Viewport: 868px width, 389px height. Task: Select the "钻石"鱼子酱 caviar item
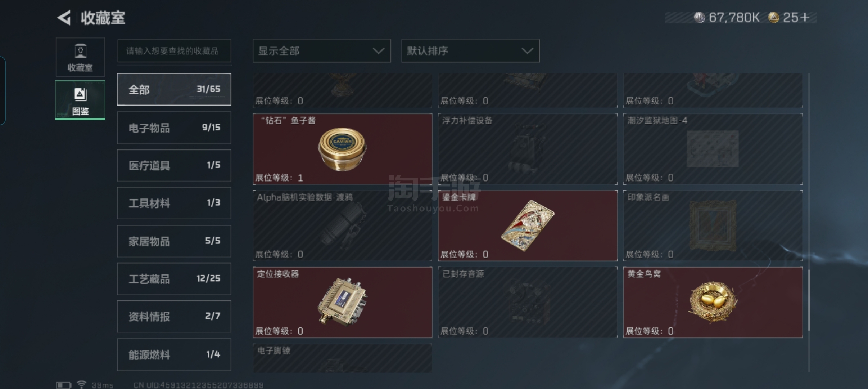343,149
